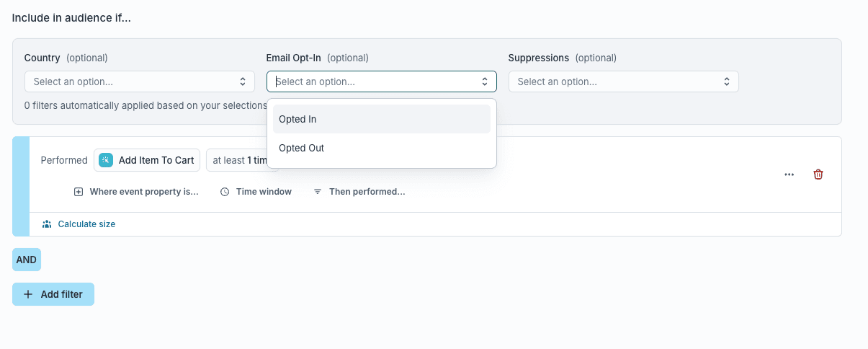Click the people icon beside Calculate size
Screen dimensions: 868x349
(x=47, y=224)
